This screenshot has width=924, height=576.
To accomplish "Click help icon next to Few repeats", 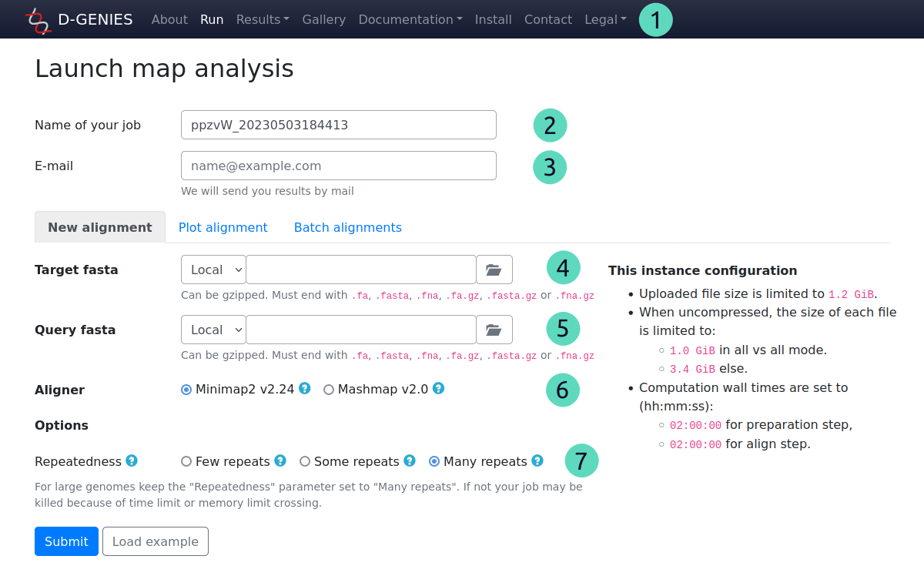I will coord(280,461).
